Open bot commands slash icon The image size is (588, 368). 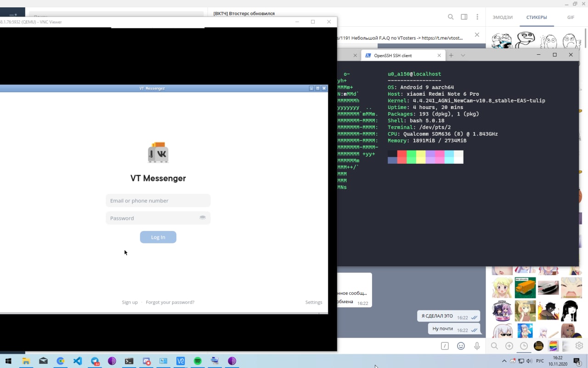point(445,346)
